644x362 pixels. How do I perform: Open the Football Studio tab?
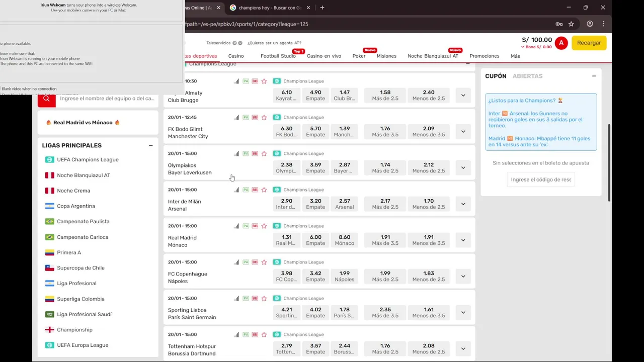278,56
